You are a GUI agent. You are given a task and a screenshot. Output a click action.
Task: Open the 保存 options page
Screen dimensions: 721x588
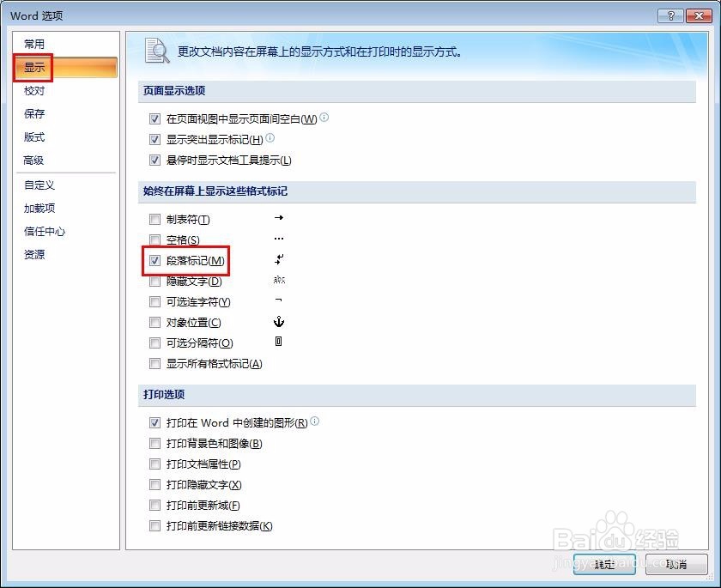click(33, 113)
